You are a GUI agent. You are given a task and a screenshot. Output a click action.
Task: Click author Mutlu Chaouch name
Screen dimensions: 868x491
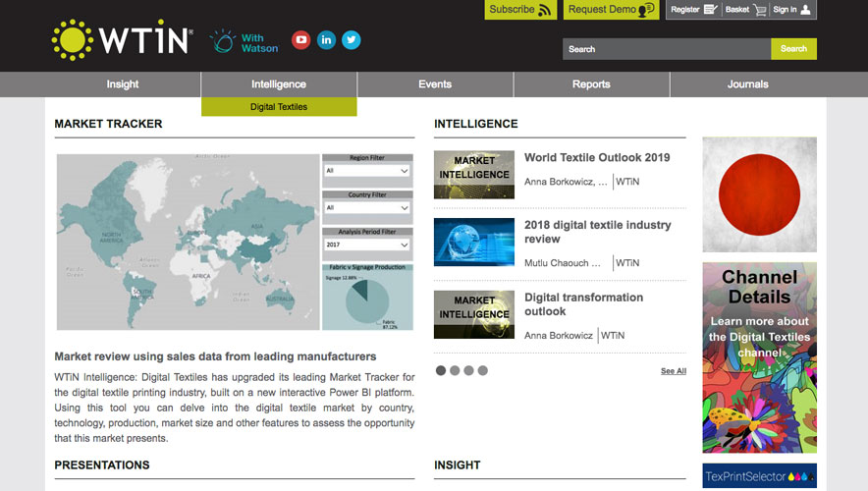click(563, 263)
